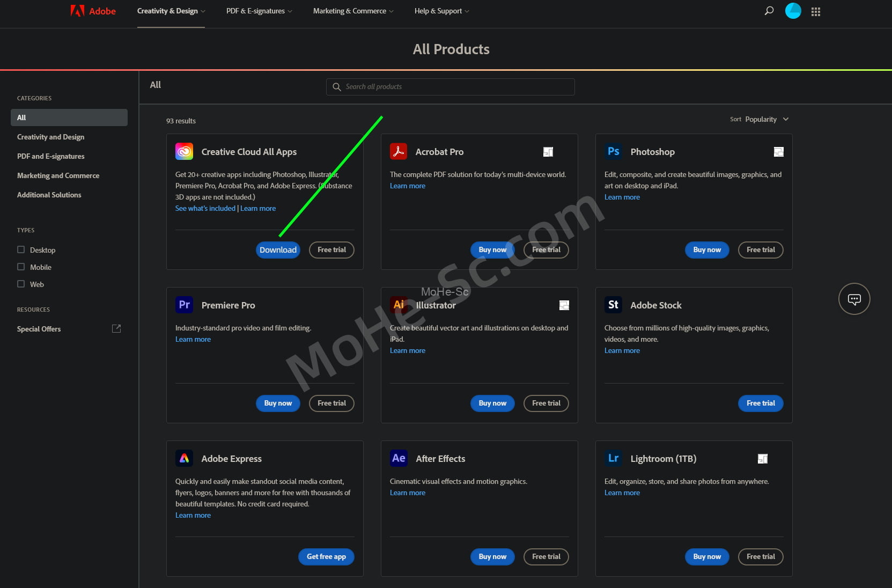Viewport: 892px width, 588px height.
Task: Open the app launcher grid icon
Action: pos(815,11)
